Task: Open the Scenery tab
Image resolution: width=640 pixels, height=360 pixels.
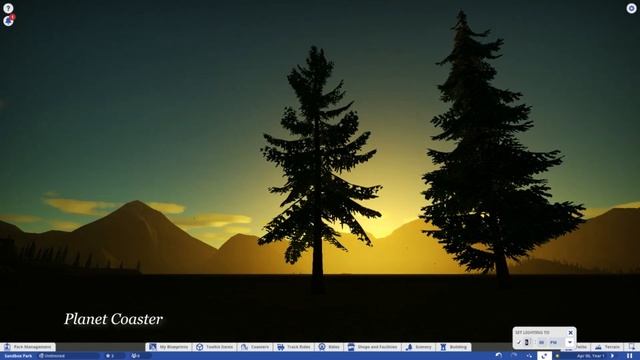Action: click(x=419, y=347)
